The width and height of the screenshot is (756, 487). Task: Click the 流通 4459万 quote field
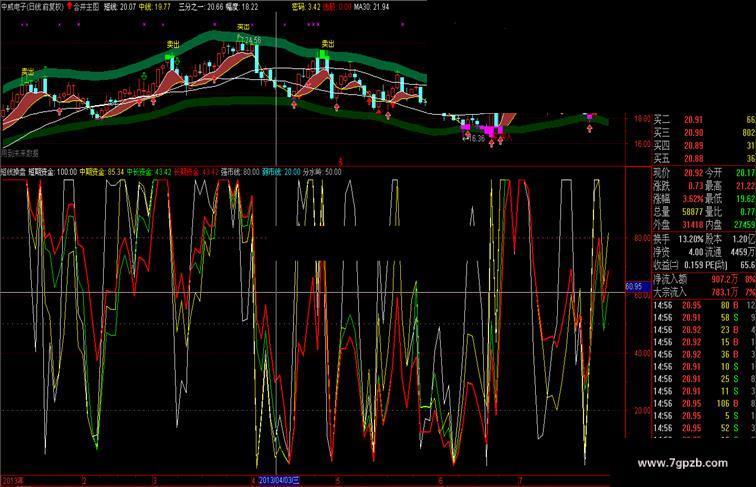tap(730, 252)
